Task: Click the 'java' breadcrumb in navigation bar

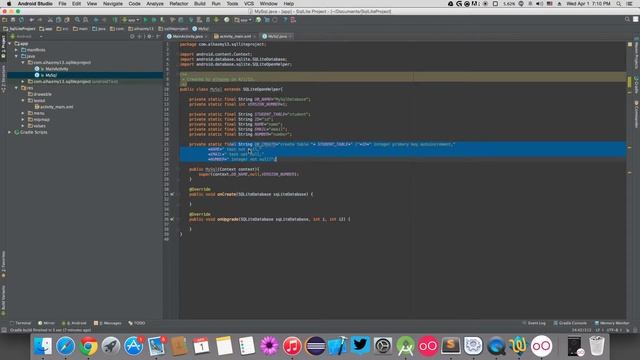Action: pos(99,29)
